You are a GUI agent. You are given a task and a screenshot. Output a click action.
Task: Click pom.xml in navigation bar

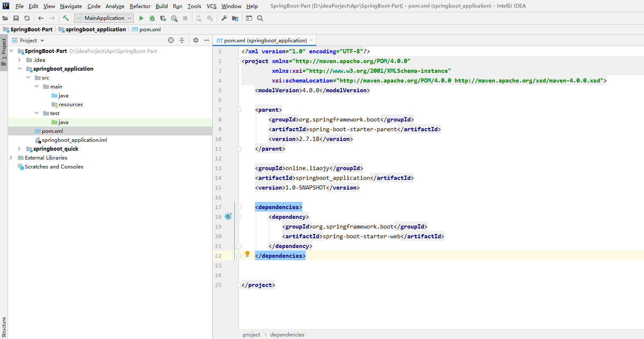pos(146,29)
